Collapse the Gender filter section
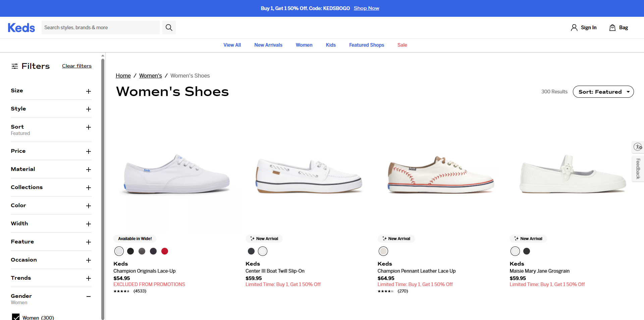The image size is (644, 320). 88,296
